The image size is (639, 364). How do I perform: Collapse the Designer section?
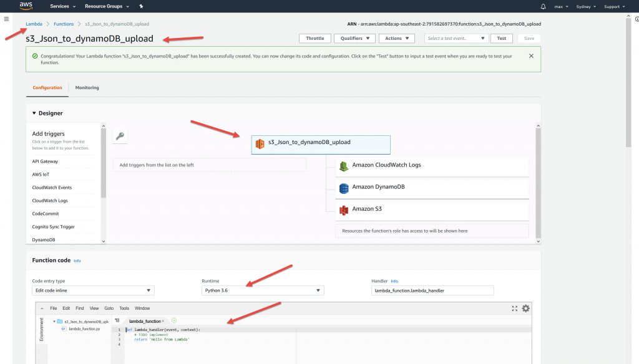pos(35,113)
